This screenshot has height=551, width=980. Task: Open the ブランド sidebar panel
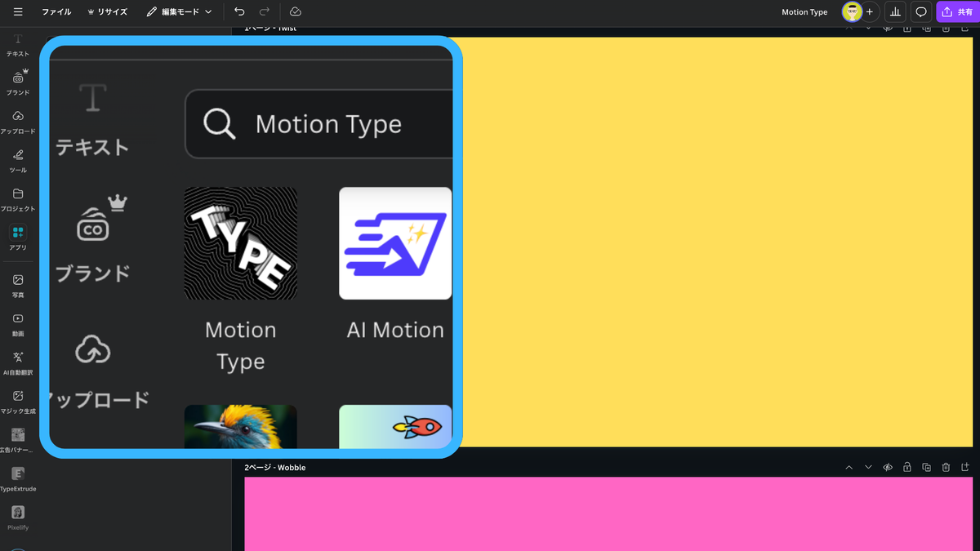[x=18, y=83]
